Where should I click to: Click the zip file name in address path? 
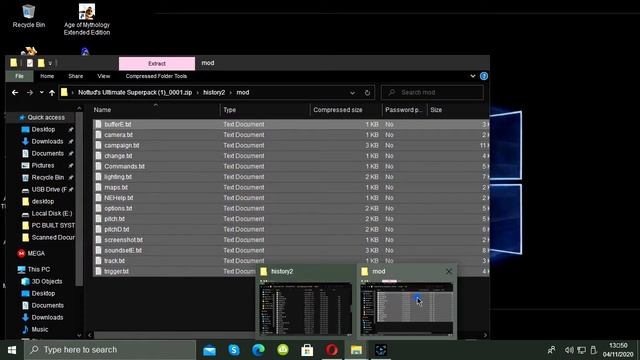135,93
